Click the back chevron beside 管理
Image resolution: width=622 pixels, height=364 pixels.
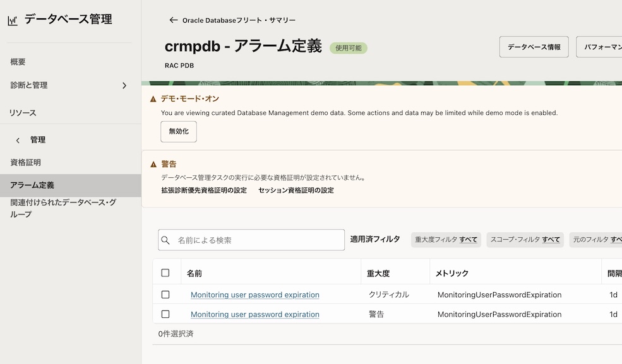click(18, 140)
